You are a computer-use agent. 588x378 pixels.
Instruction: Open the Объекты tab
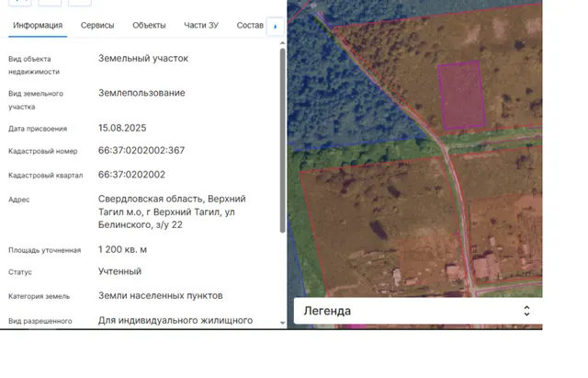tap(149, 25)
